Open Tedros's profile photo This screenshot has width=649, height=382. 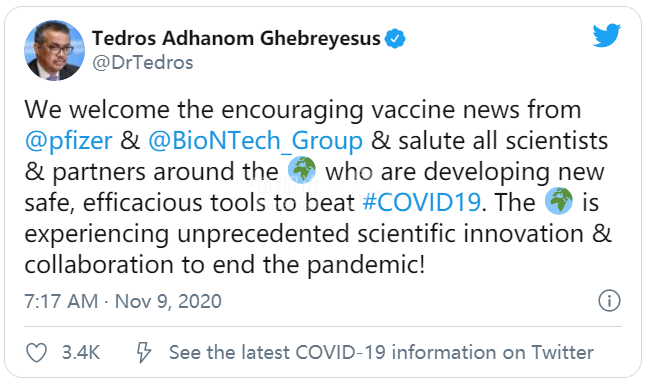pyautogui.click(x=54, y=50)
